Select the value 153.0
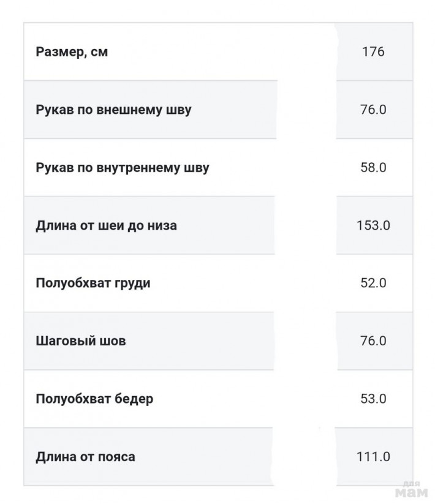The image size is (435, 504). (x=373, y=225)
